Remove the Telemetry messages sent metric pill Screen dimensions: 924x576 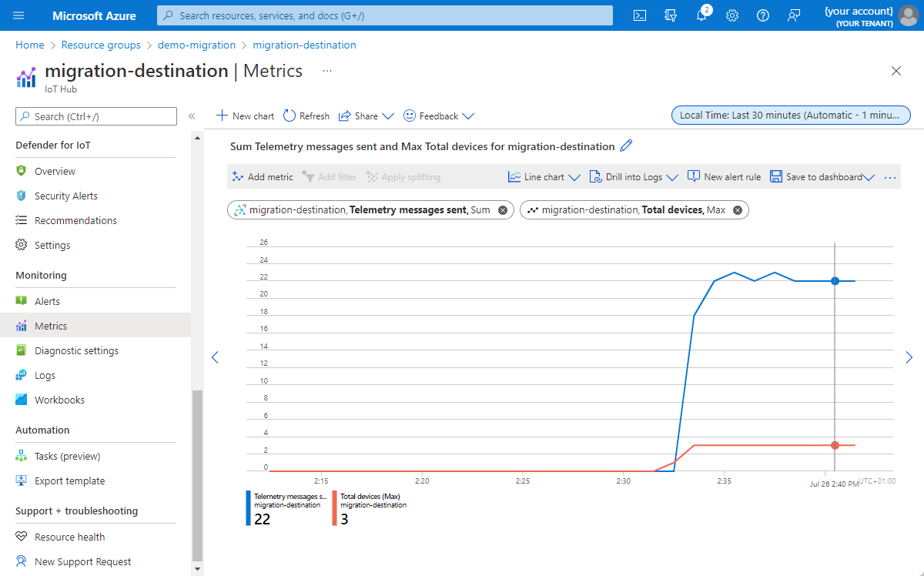tap(503, 209)
